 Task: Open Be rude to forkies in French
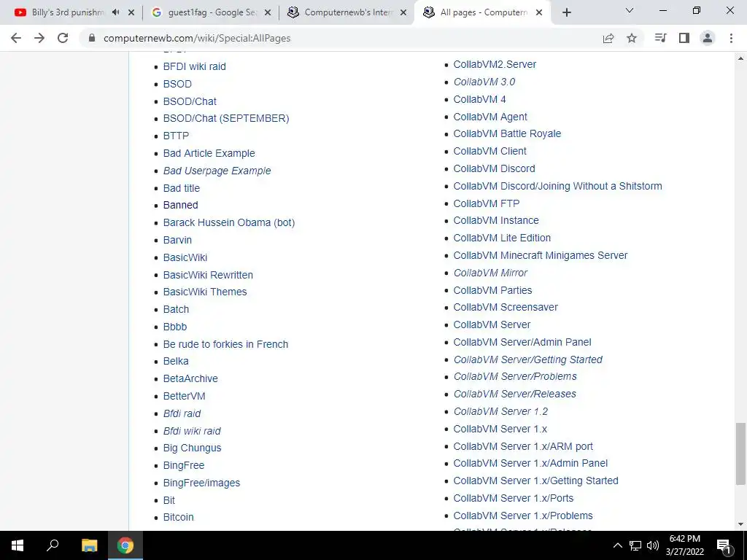tap(226, 344)
